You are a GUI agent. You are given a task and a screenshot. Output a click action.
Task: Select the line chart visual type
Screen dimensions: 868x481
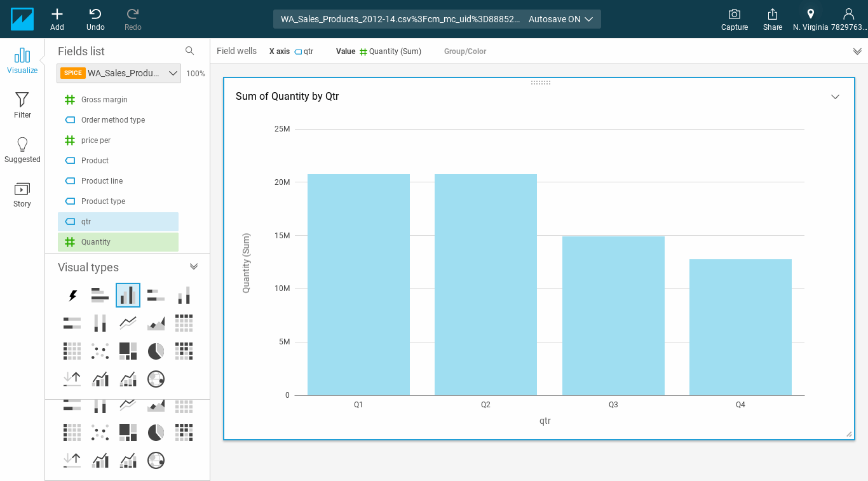click(128, 323)
